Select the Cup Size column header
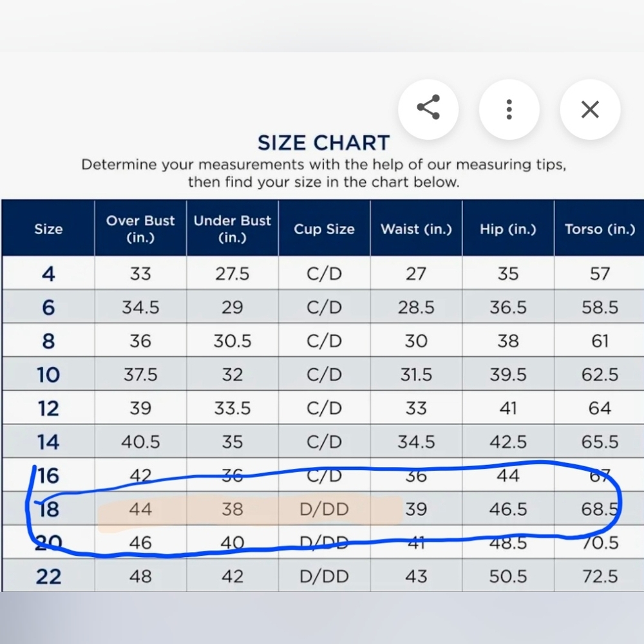This screenshot has width=644, height=644. pos(324,229)
